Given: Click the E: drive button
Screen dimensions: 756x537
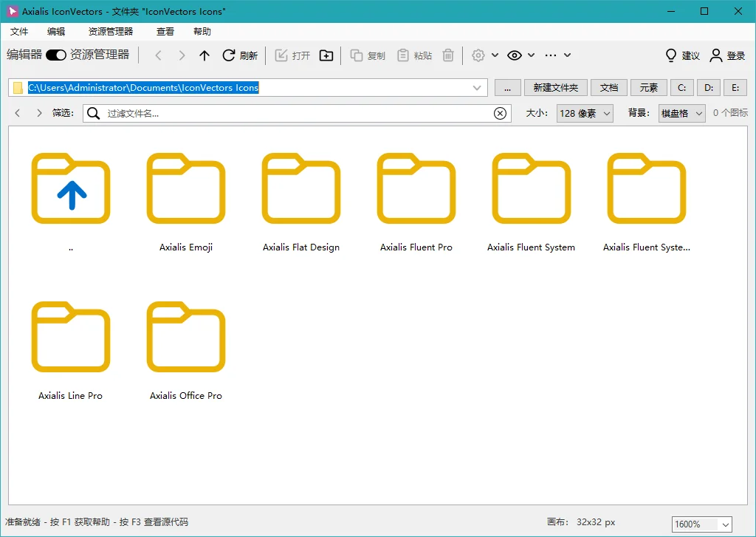Looking at the screenshot, I should tap(735, 88).
